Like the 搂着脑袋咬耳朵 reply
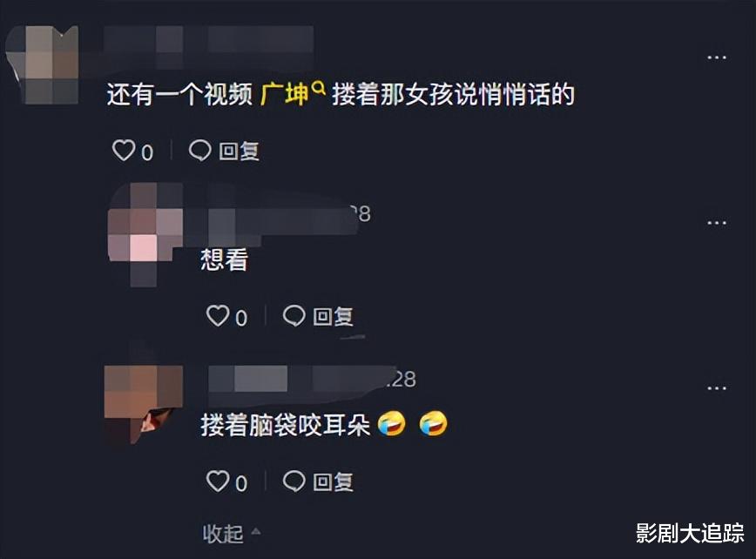Screen dimensions: 756x559 click(x=218, y=481)
